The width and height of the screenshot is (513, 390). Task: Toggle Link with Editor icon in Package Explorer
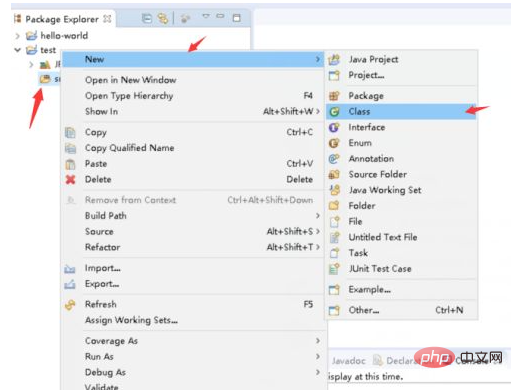[x=163, y=18]
